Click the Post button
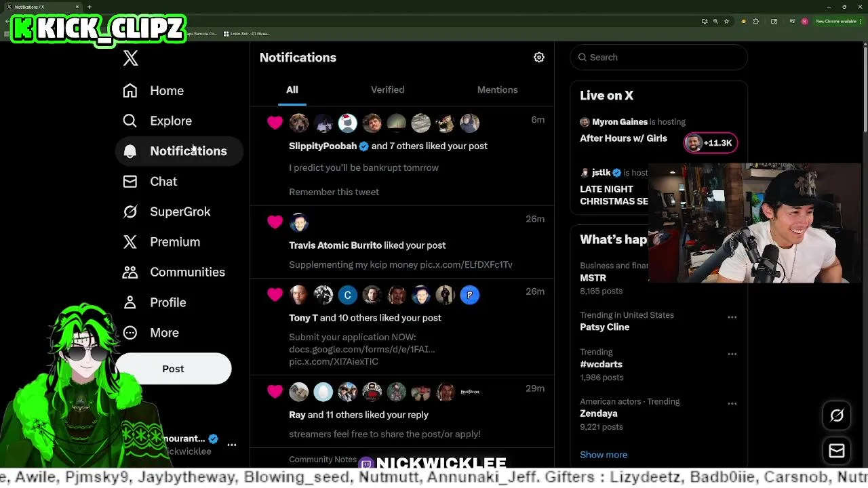This screenshot has width=868, height=488. (x=173, y=369)
